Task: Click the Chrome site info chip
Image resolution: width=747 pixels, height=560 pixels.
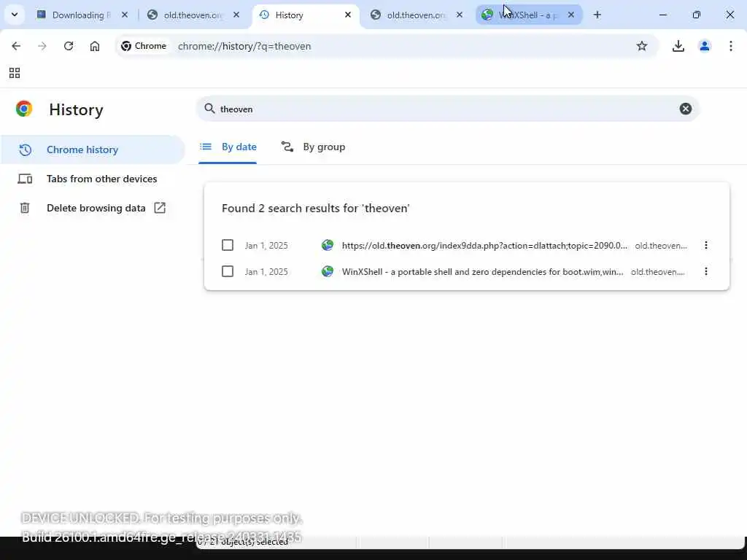Action: pyautogui.click(x=144, y=46)
